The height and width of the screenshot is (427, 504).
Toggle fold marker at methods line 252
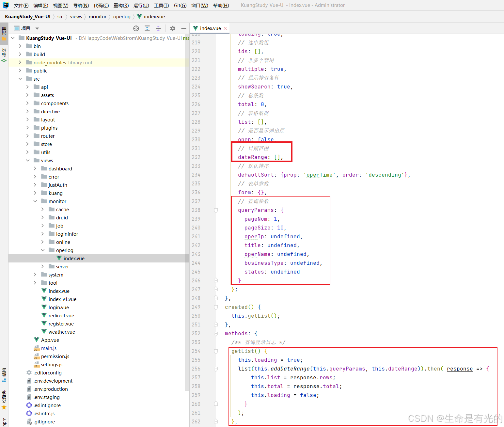point(216,334)
